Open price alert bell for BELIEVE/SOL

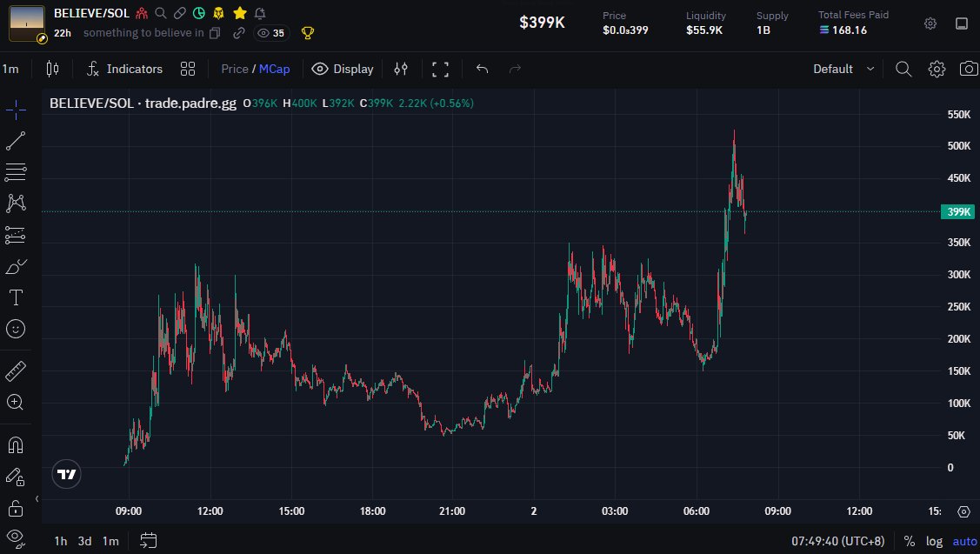pyautogui.click(x=260, y=12)
